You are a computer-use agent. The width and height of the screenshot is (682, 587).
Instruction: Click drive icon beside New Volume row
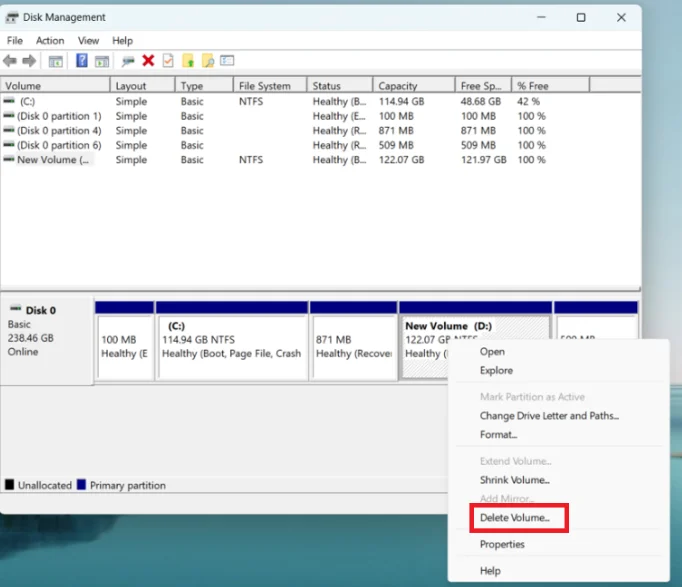coord(9,159)
